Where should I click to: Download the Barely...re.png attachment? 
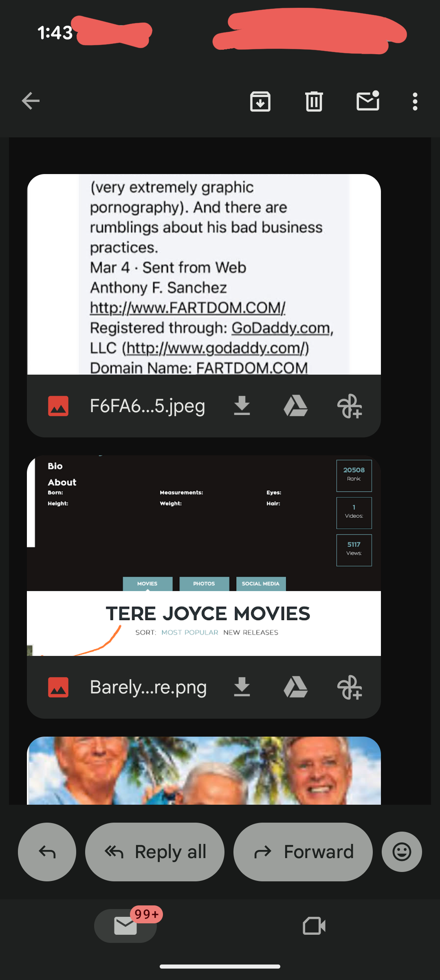(242, 687)
